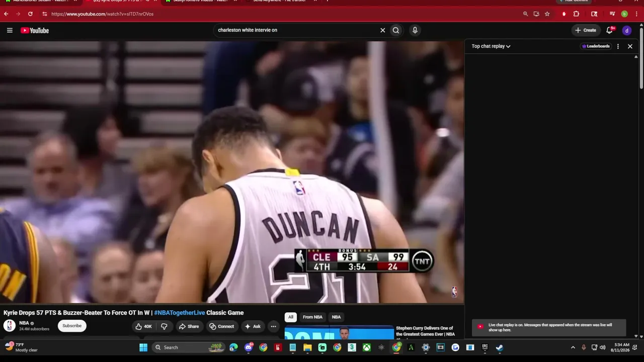
Task: Open the Chrome three-dot menu
Action: pos(636,14)
